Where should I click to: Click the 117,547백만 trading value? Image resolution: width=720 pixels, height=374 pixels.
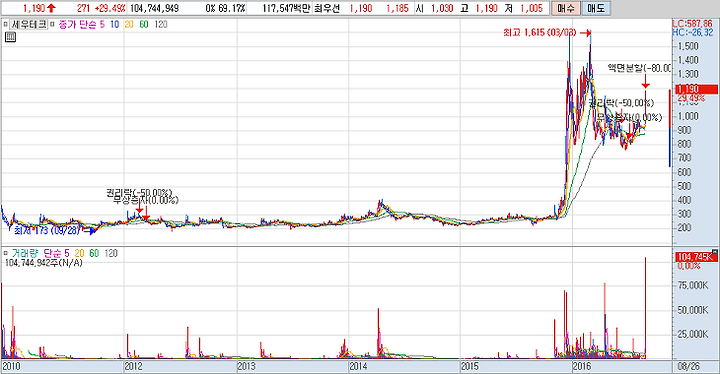[286, 8]
